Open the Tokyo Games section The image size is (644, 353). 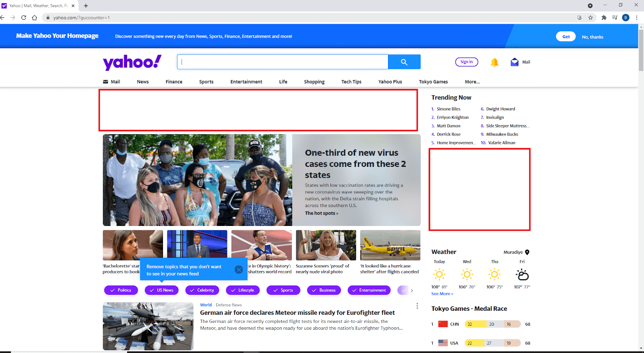tap(433, 82)
